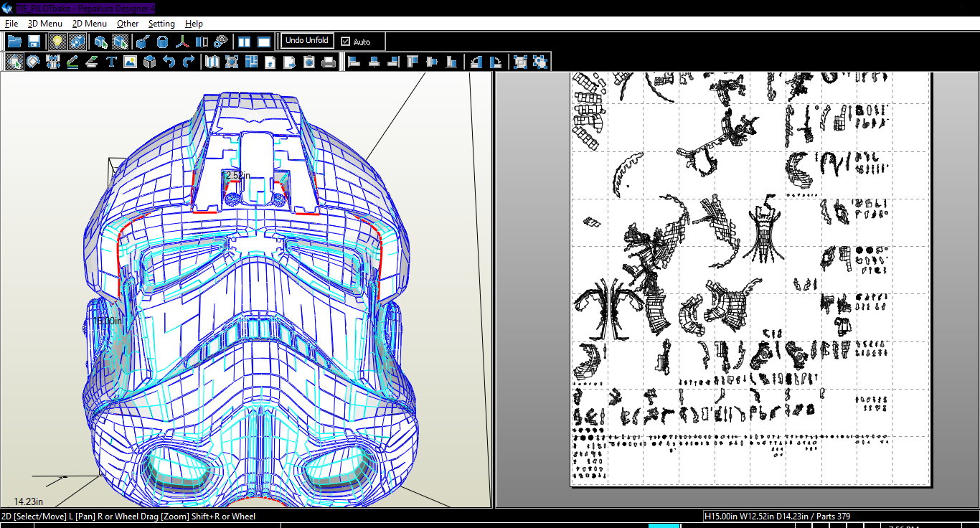Click the rotate clockwise icon
Viewport: 980px width, 528px height.
tap(496, 62)
